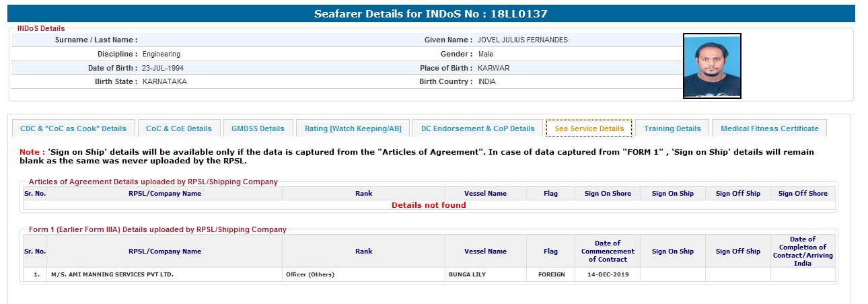868x304 pixels.
Task: Switch to the CoC & CoE Details tab
Action: [179, 128]
